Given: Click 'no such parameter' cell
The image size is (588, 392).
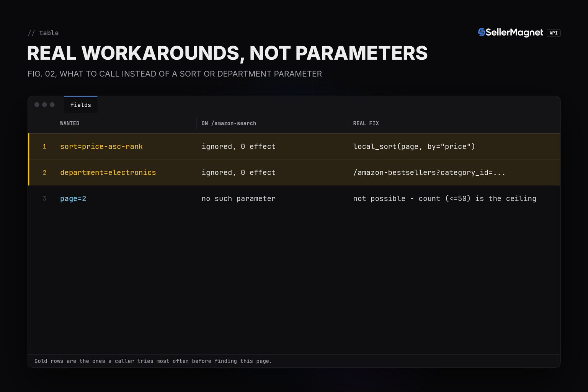Looking at the screenshot, I should coord(238,199).
